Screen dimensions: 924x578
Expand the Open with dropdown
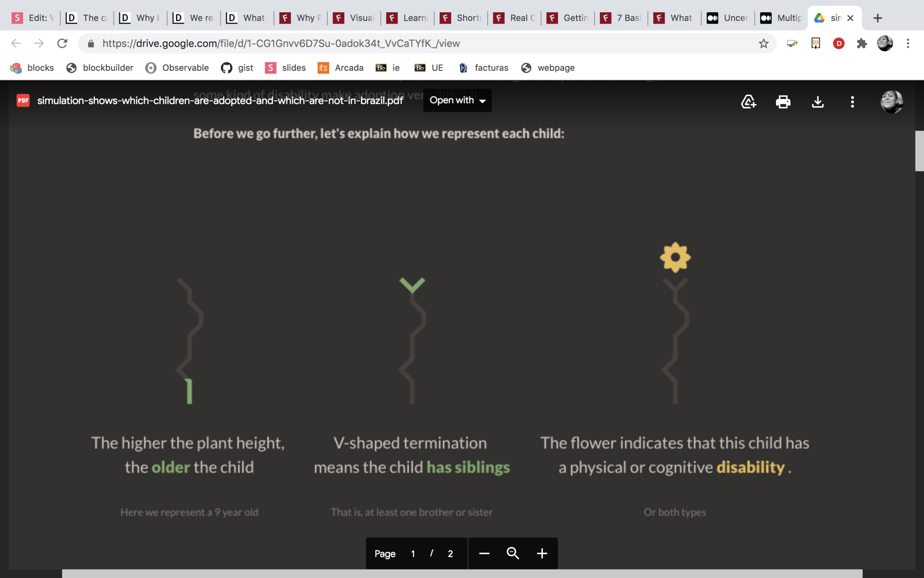click(x=457, y=100)
